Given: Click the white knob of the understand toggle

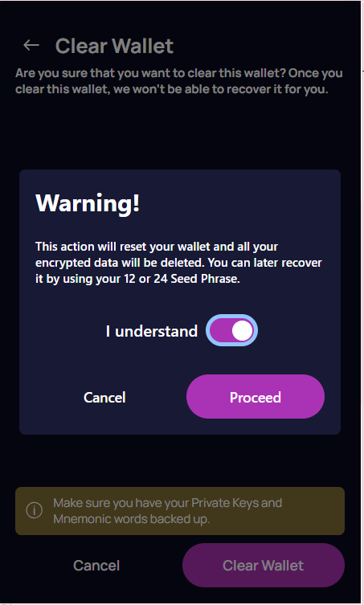Looking at the screenshot, I should 243,331.
